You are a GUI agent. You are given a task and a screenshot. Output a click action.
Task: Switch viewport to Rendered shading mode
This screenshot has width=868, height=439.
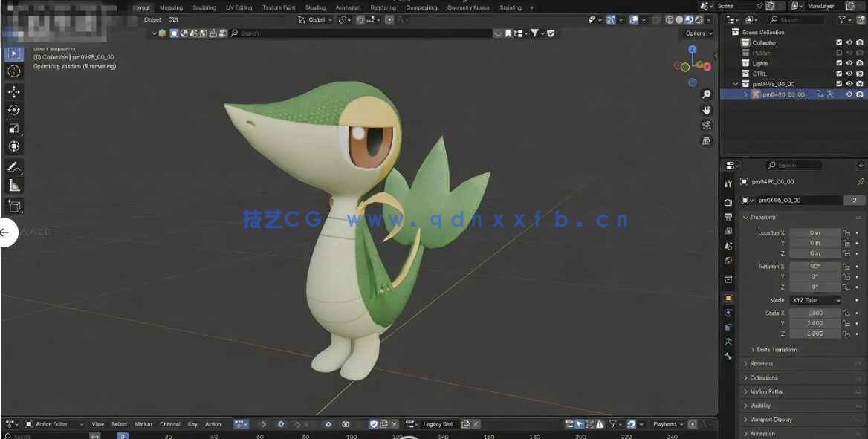(699, 19)
